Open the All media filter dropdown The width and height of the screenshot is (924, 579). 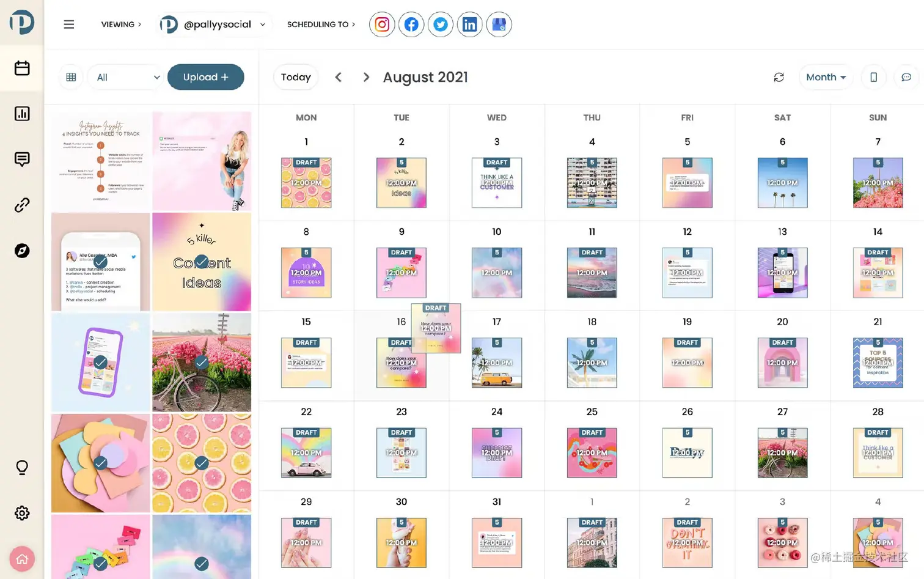[x=125, y=77]
